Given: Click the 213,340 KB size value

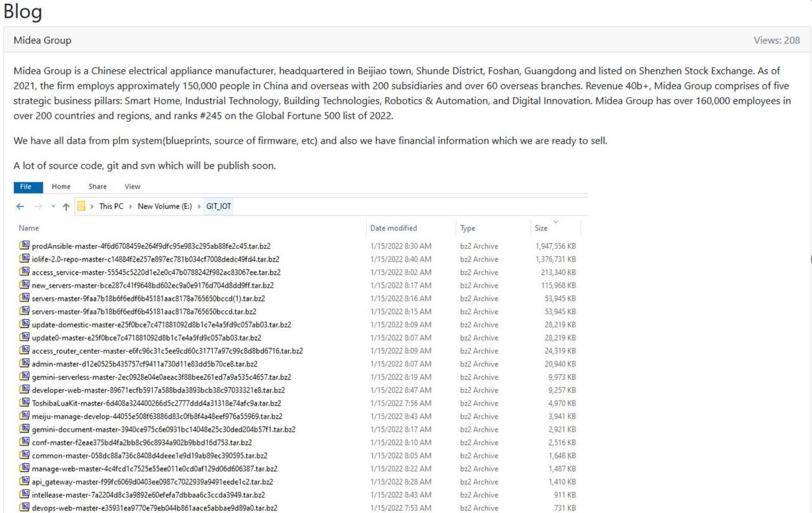Looking at the screenshot, I should tap(558, 272).
